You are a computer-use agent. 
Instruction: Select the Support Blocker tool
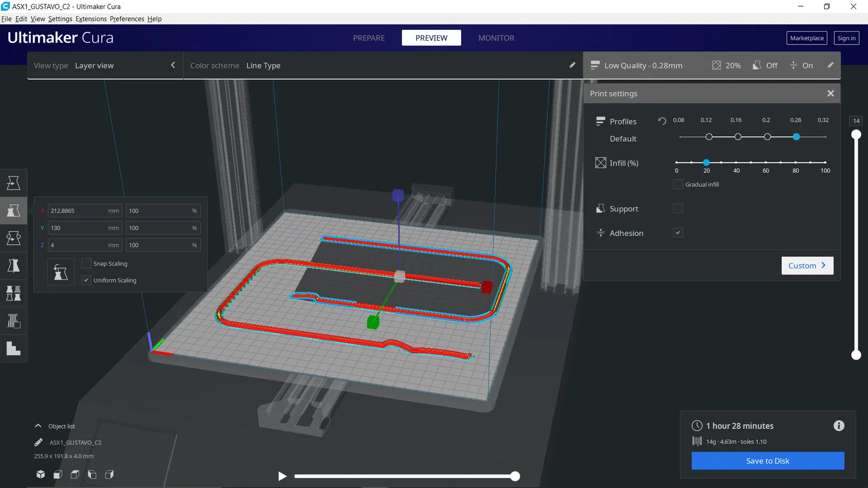(x=14, y=321)
